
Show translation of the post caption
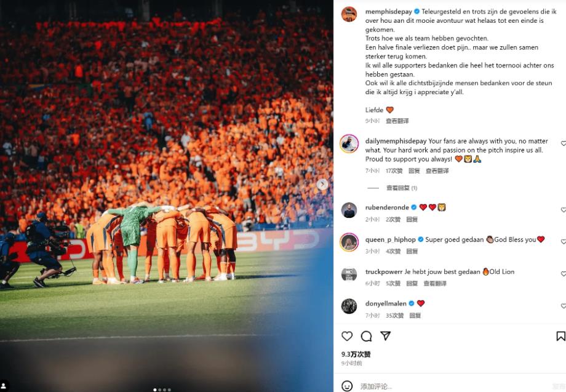397,121
